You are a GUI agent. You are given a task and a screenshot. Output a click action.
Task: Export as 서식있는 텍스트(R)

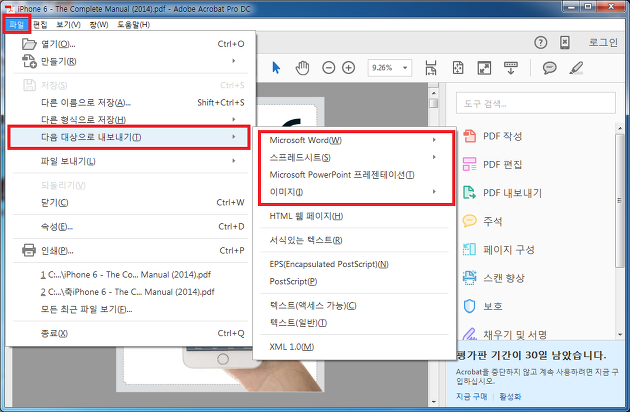click(354, 240)
